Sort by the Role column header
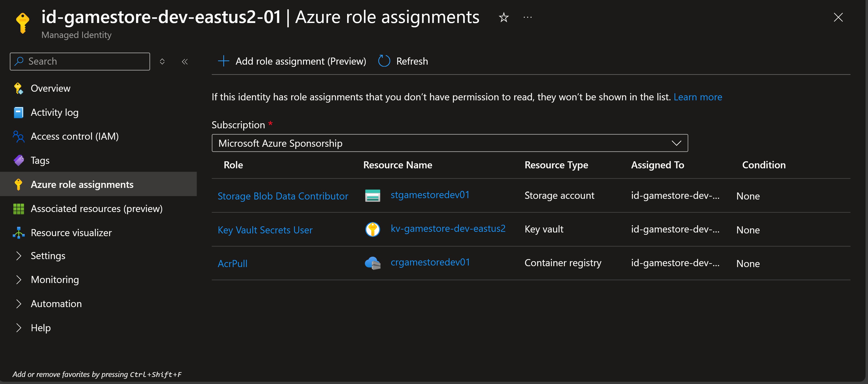The height and width of the screenshot is (384, 868). point(233,165)
